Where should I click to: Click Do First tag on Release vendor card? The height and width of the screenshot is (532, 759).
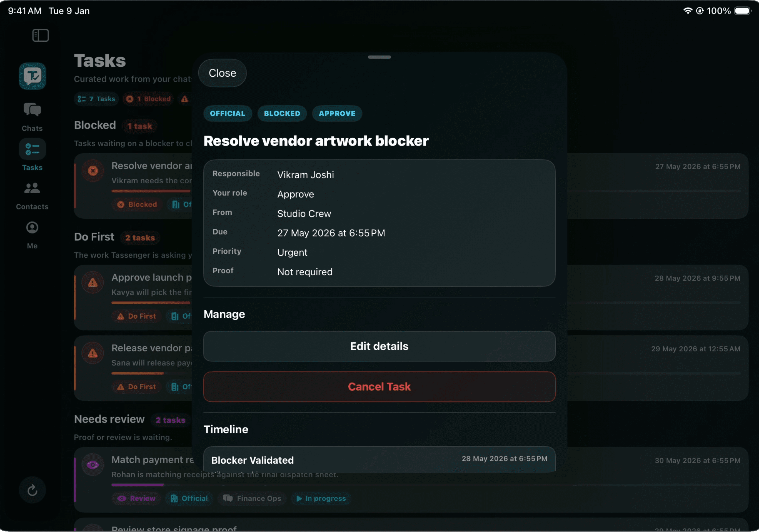tap(136, 386)
